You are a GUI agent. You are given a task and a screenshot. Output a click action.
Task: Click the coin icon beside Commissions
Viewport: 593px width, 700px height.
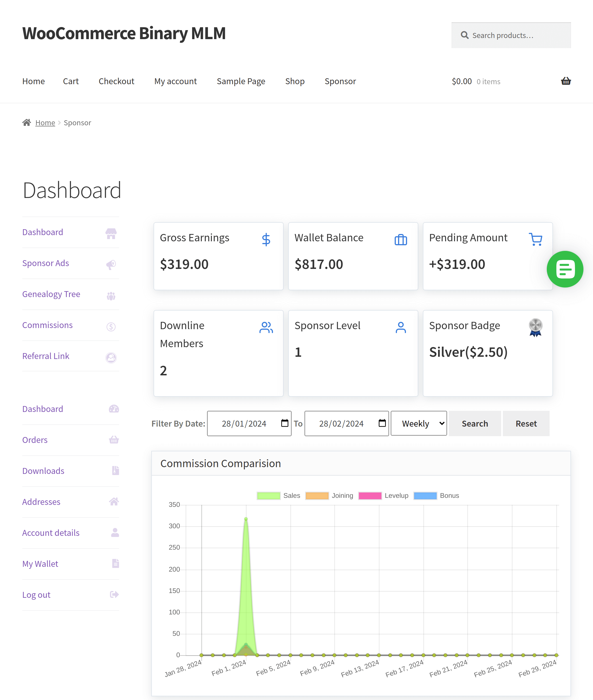pyautogui.click(x=111, y=327)
